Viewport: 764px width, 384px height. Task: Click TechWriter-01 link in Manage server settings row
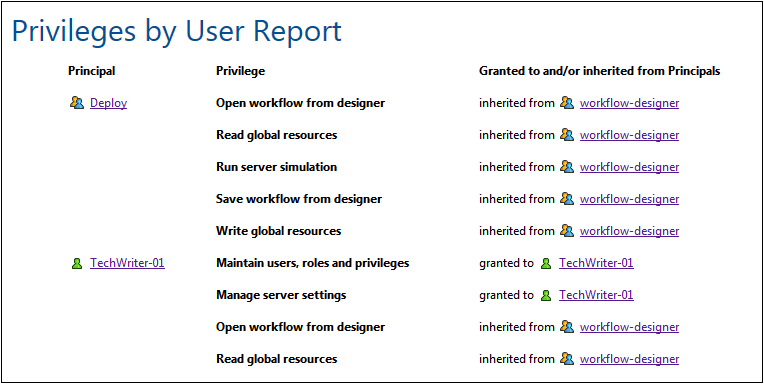[596, 295]
